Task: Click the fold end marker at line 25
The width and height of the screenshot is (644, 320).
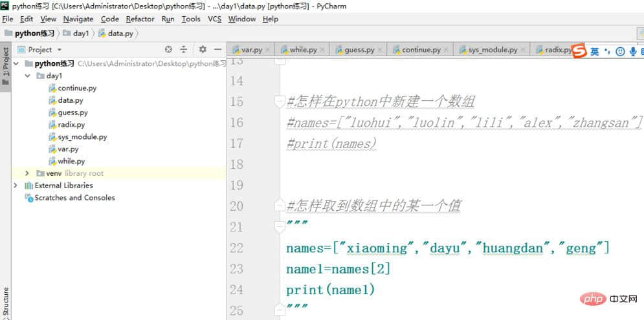Action: coord(280,310)
